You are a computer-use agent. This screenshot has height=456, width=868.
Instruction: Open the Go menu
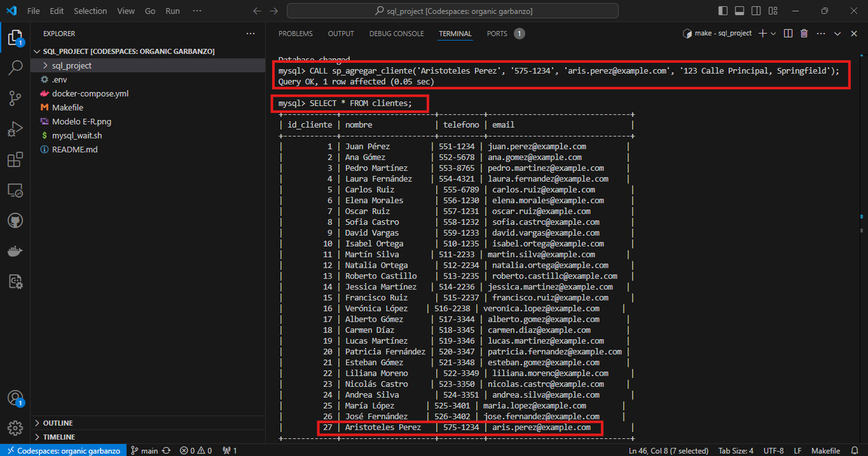pos(151,11)
